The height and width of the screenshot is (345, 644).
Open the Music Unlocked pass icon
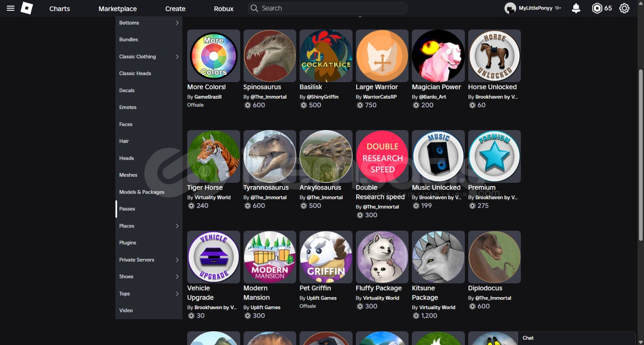click(438, 157)
